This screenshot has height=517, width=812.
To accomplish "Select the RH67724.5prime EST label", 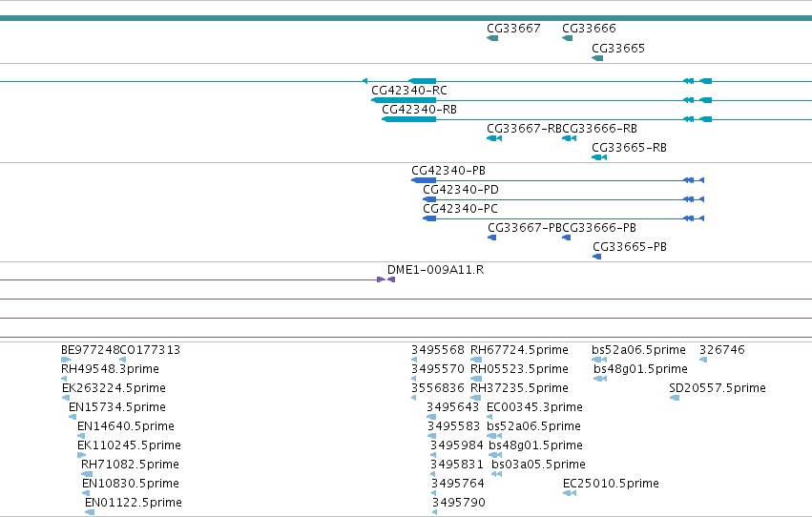I will click(519, 350).
